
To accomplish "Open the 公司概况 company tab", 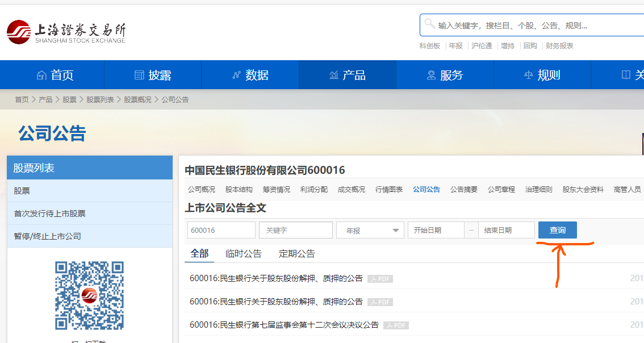I will pyautogui.click(x=201, y=189).
